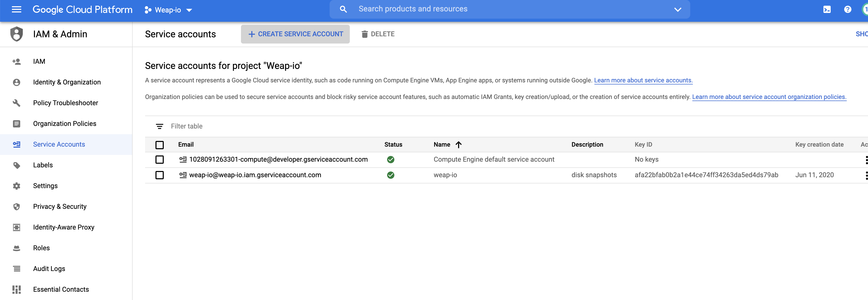Click the Essential Contacts icon

click(x=17, y=290)
